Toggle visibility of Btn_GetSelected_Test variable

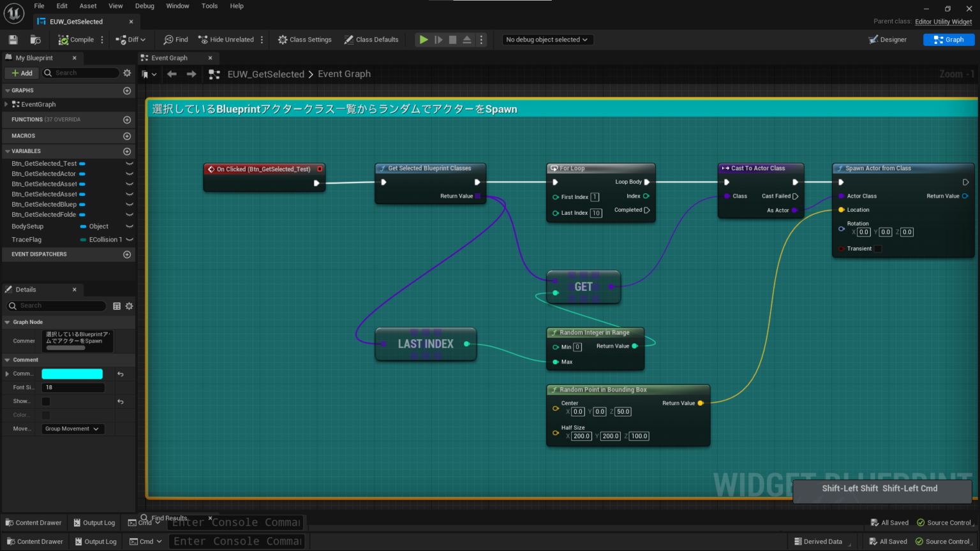[x=129, y=163]
